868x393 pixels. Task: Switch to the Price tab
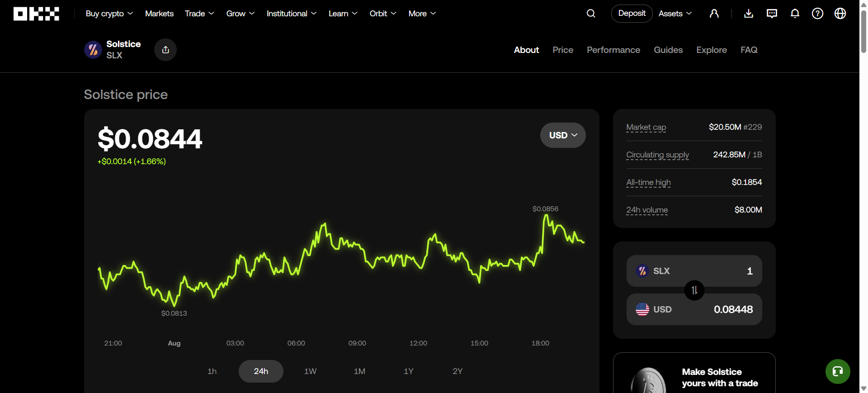coord(563,50)
